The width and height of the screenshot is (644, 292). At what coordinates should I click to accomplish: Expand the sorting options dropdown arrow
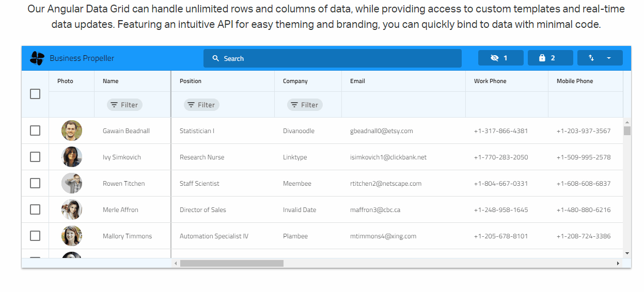pyautogui.click(x=608, y=58)
